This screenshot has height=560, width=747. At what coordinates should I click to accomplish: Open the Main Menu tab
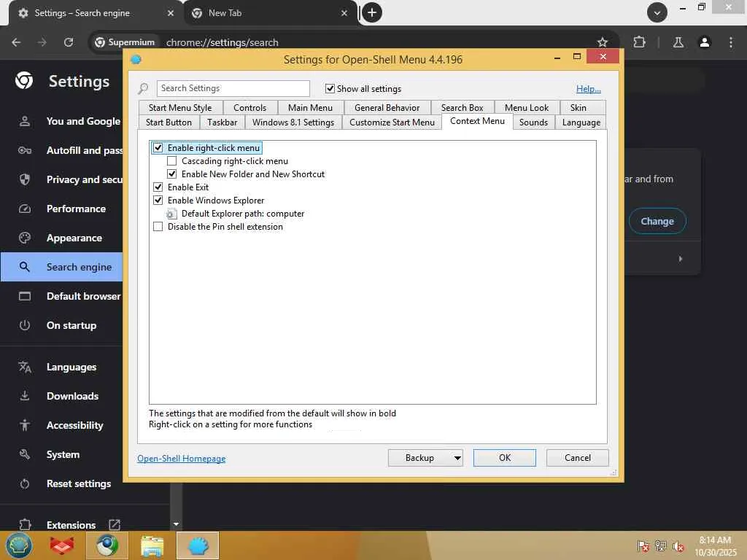pos(310,108)
